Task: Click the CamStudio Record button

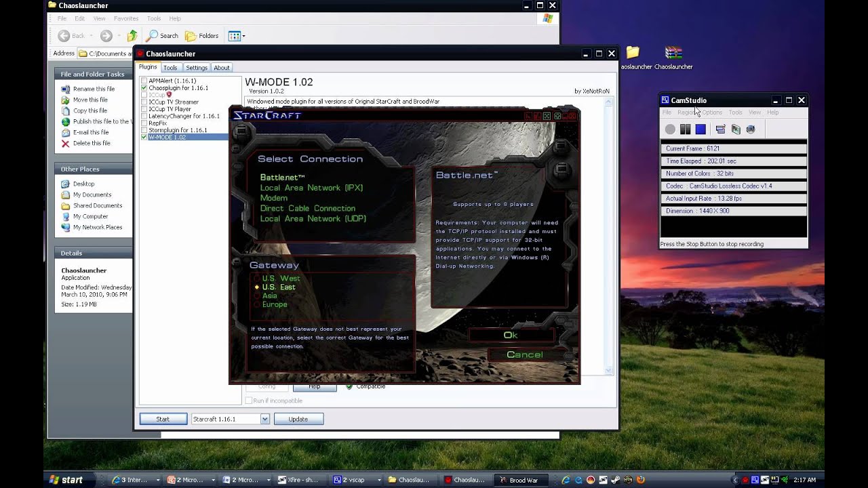Action: (x=670, y=129)
